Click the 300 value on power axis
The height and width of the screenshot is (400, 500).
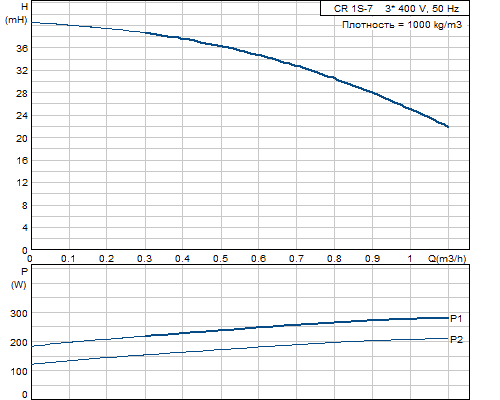coord(19,314)
